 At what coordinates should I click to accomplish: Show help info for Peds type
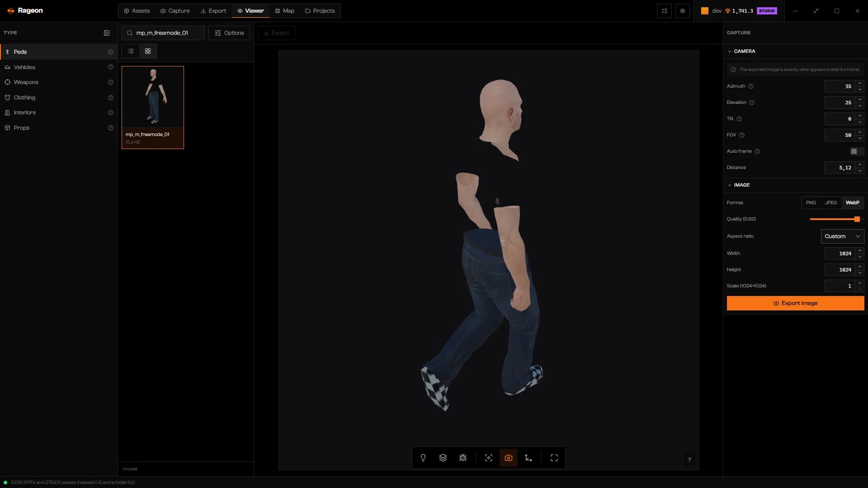tap(111, 52)
